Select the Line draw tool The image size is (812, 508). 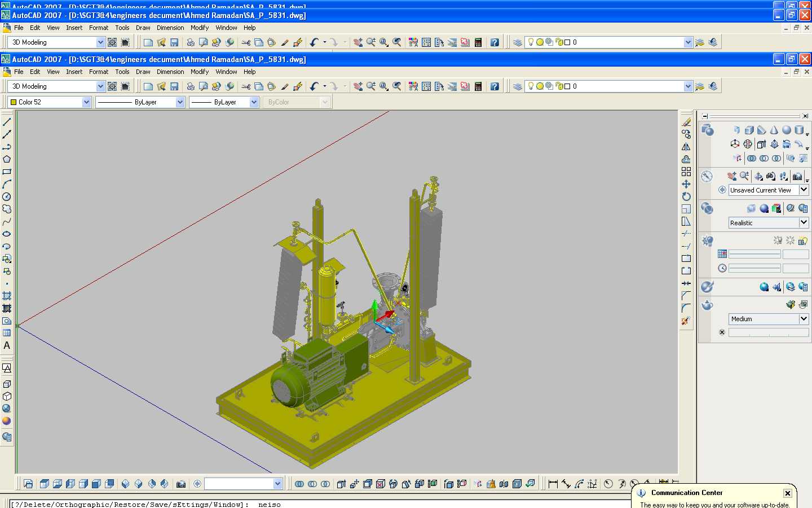7,122
